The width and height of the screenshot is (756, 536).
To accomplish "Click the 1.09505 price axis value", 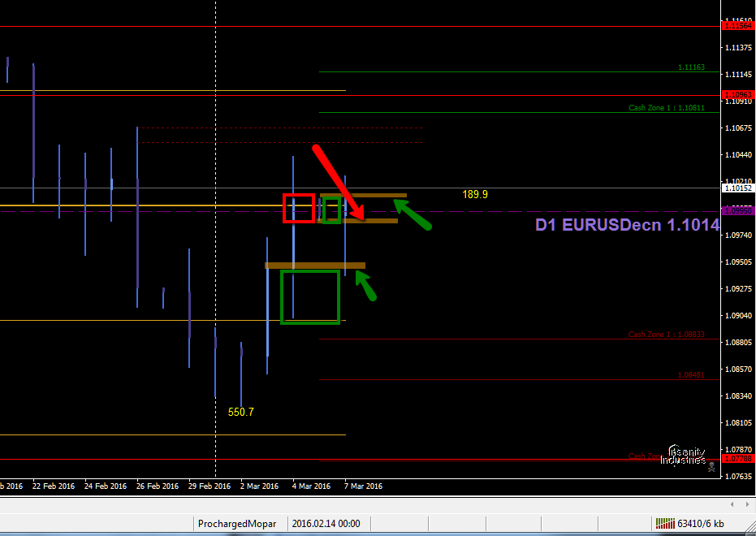I will (739, 262).
